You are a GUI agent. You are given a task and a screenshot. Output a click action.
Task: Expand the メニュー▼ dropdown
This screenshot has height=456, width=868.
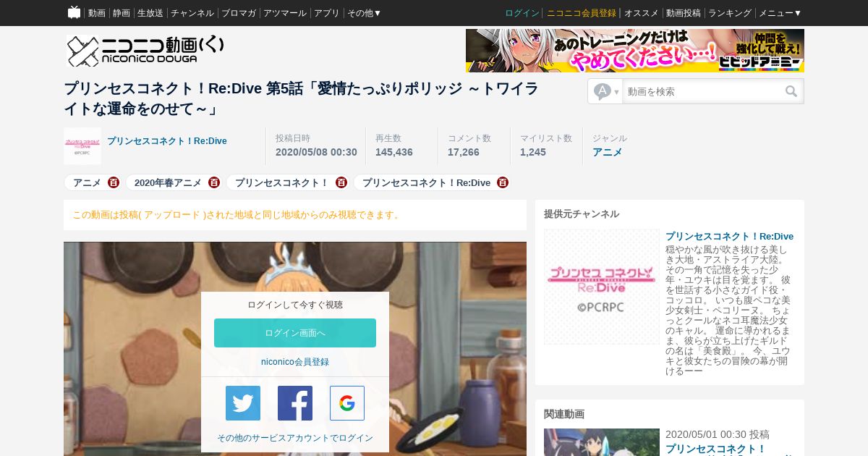click(780, 13)
